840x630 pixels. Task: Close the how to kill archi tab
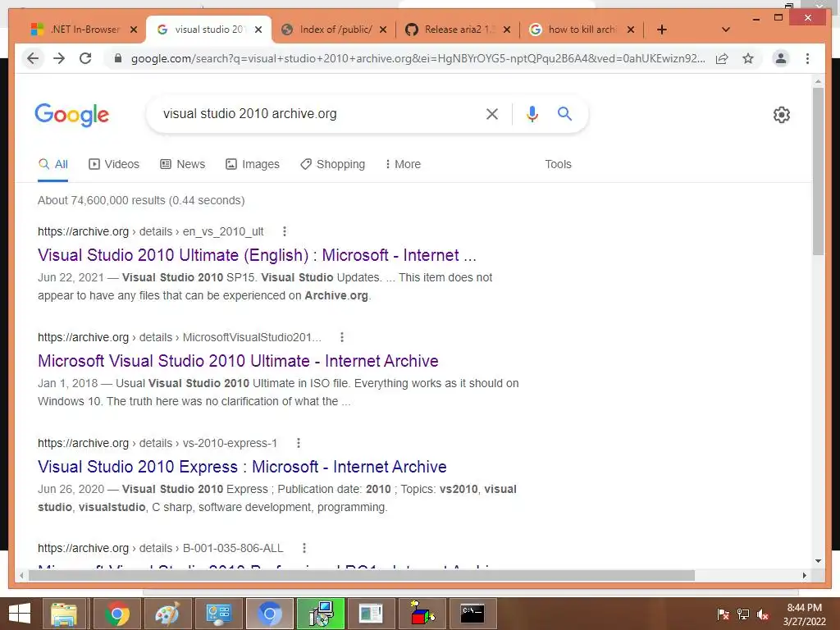(631, 30)
